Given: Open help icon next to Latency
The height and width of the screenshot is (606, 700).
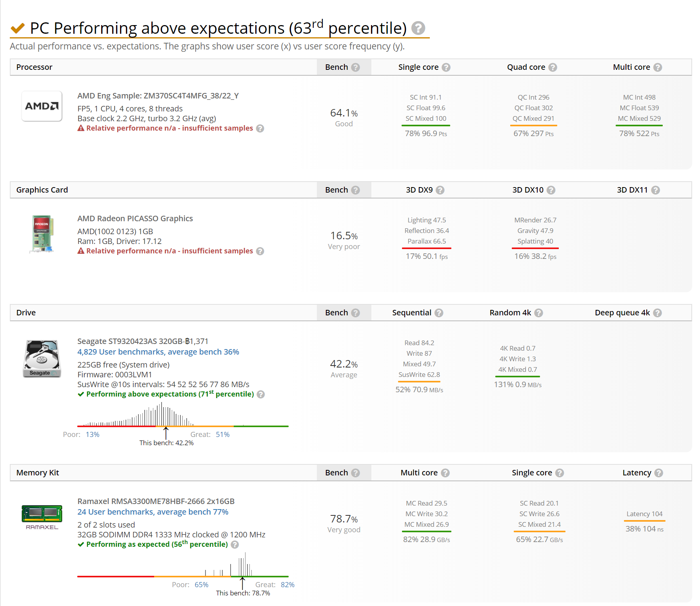Looking at the screenshot, I should point(659,473).
